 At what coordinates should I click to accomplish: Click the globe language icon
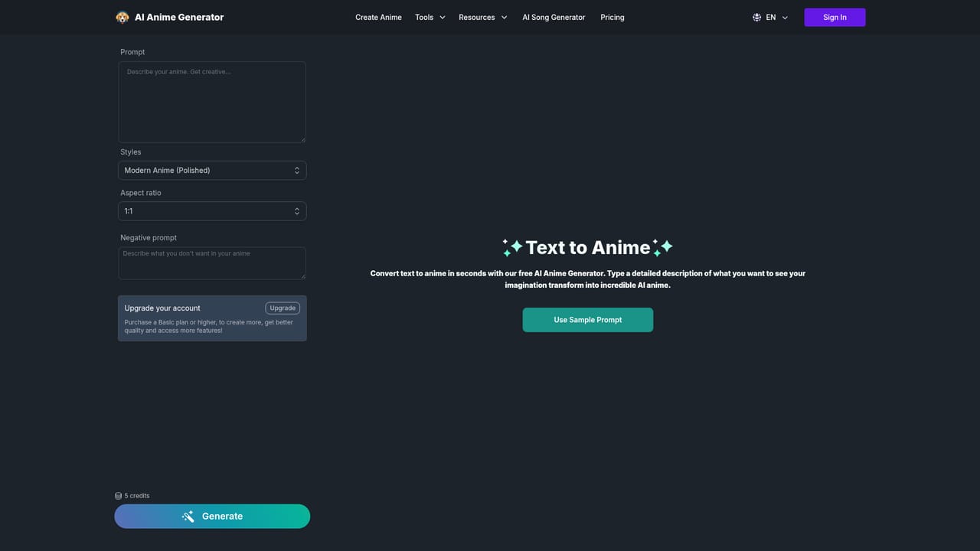tap(756, 17)
